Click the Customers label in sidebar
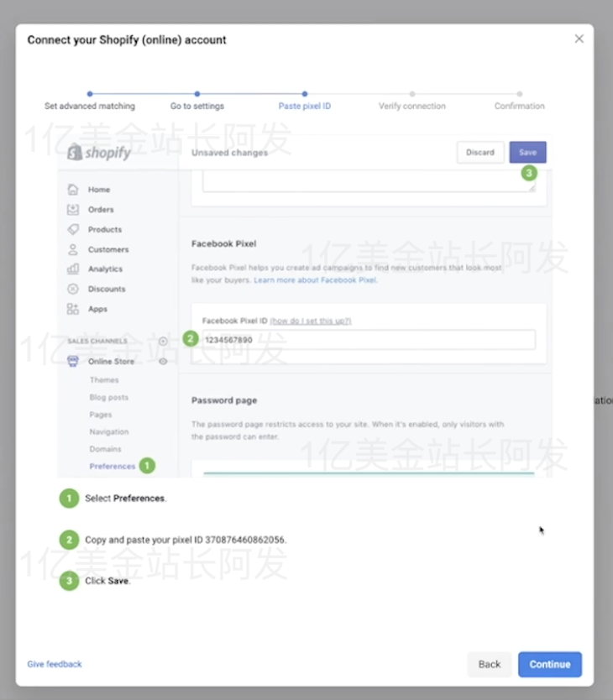This screenshot has width=613, height=700. pyautogui.click(x=108, y=249)
